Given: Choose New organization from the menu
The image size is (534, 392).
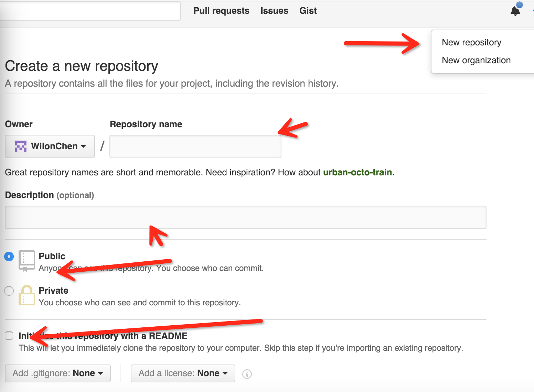Looking at the screenshot, I should tap(476, 60).
